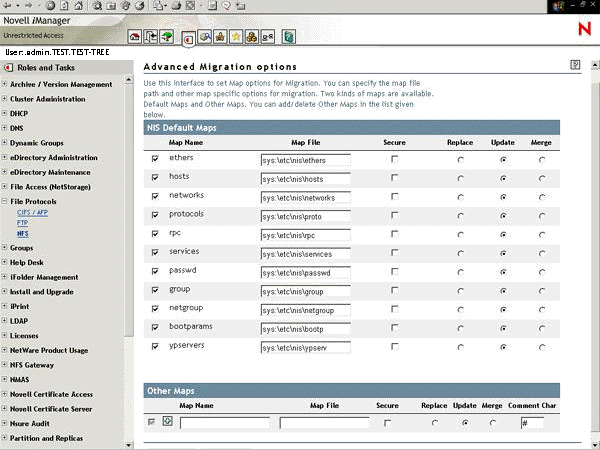The width and height of the screenshot is (600, 450).
Task: Click the Exit door icon in iManager toolbar
Action: (x=152, y=36)
